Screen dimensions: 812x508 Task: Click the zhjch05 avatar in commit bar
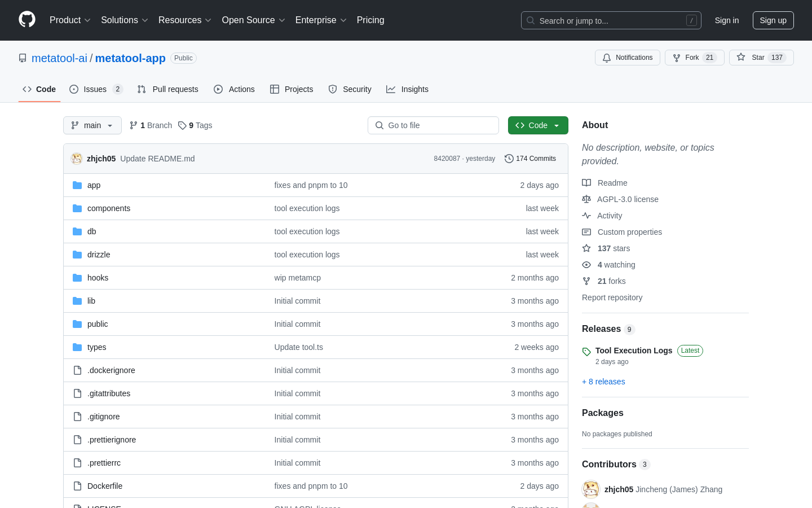[77, 159]
